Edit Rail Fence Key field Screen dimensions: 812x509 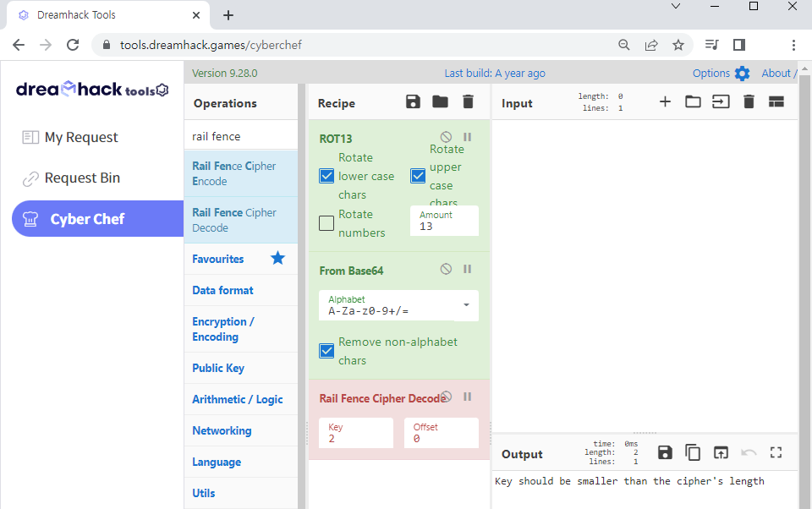point(356,433)
